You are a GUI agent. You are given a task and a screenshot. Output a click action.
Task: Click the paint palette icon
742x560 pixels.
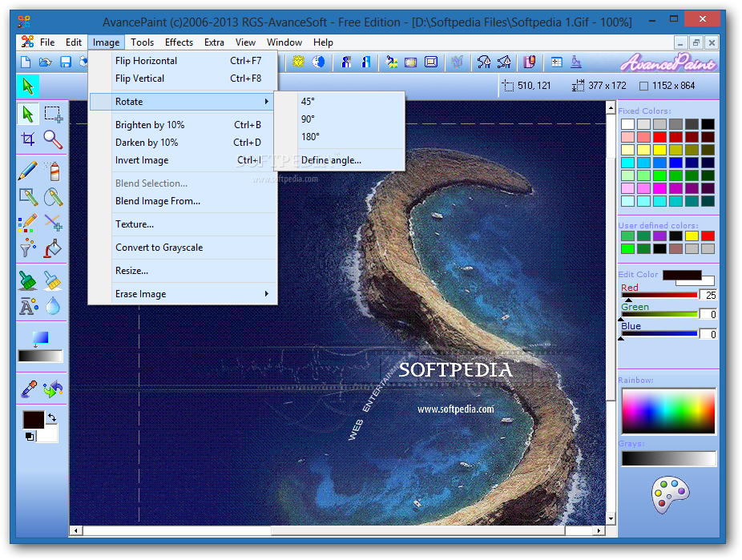pos(670,494)
